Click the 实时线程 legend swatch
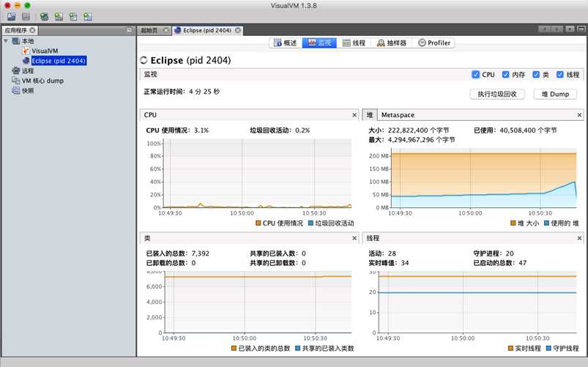588x367 pixels. tap(510, 348)
